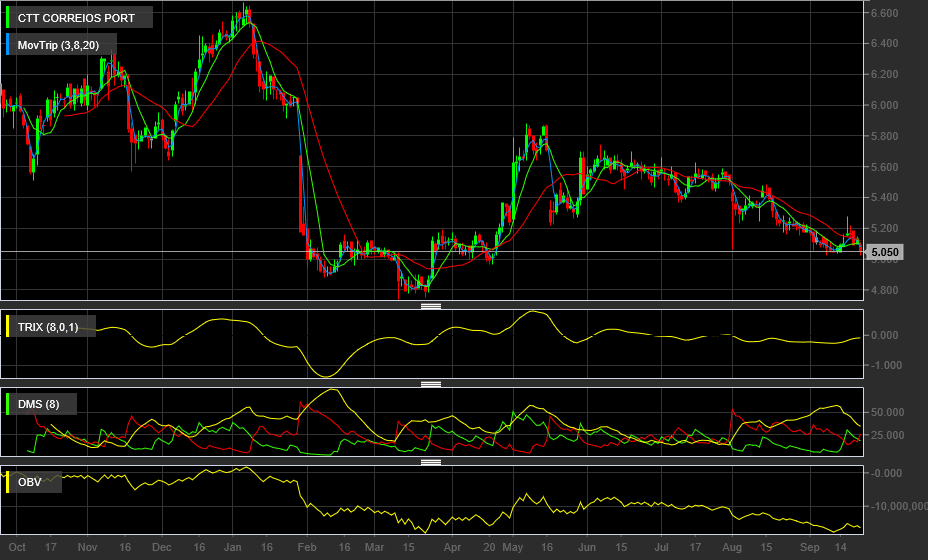Click the 50.000 level on DMS axis
Viewport: 928px width, 560px height.
[x=888, y=412]
